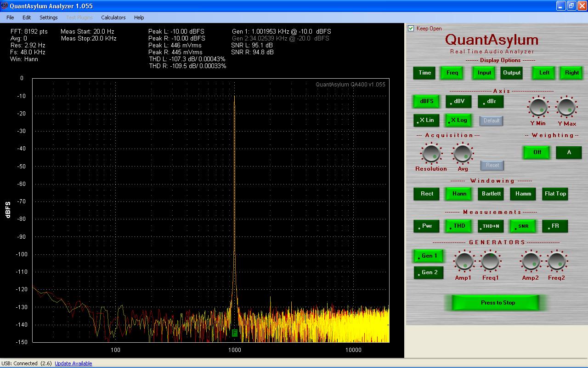Click the Y Min knob
This screenshot has height=368, width=588.
(538, 107)
